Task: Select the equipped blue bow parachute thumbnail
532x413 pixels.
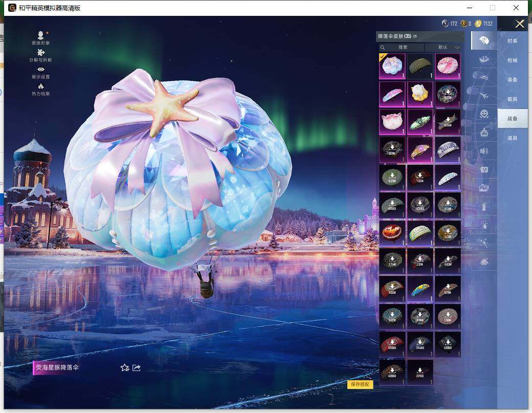Action: coord(392,66)
